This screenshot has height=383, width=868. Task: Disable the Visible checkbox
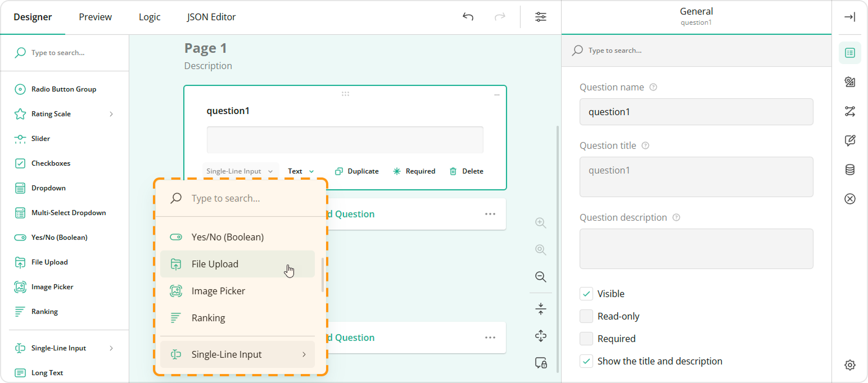[x=586, y=293]
